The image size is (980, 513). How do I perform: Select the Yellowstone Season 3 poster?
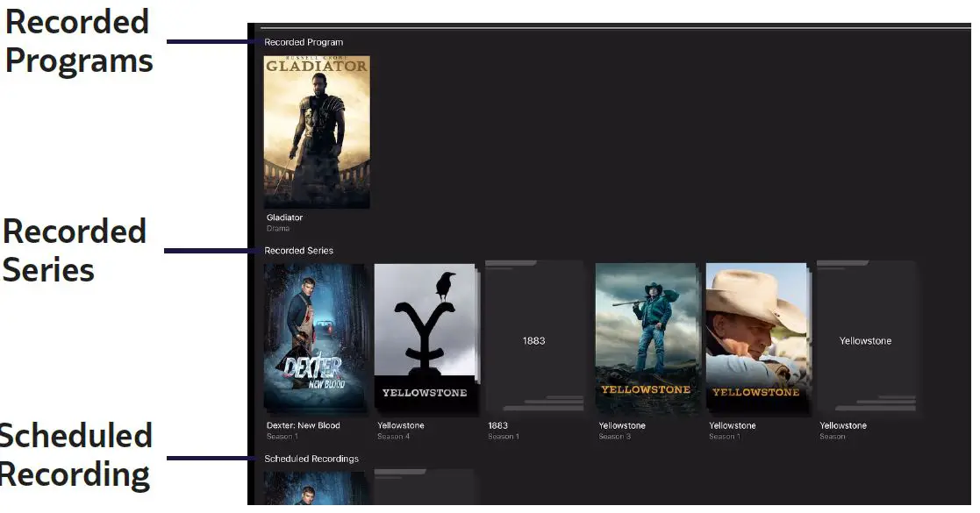tap(647, 338)
